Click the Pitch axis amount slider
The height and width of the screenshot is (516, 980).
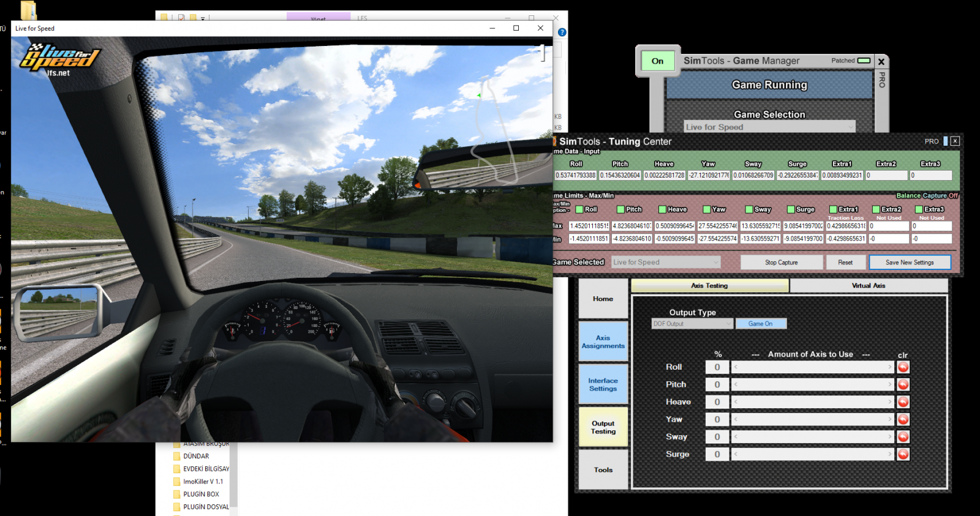tap(813, 384)
